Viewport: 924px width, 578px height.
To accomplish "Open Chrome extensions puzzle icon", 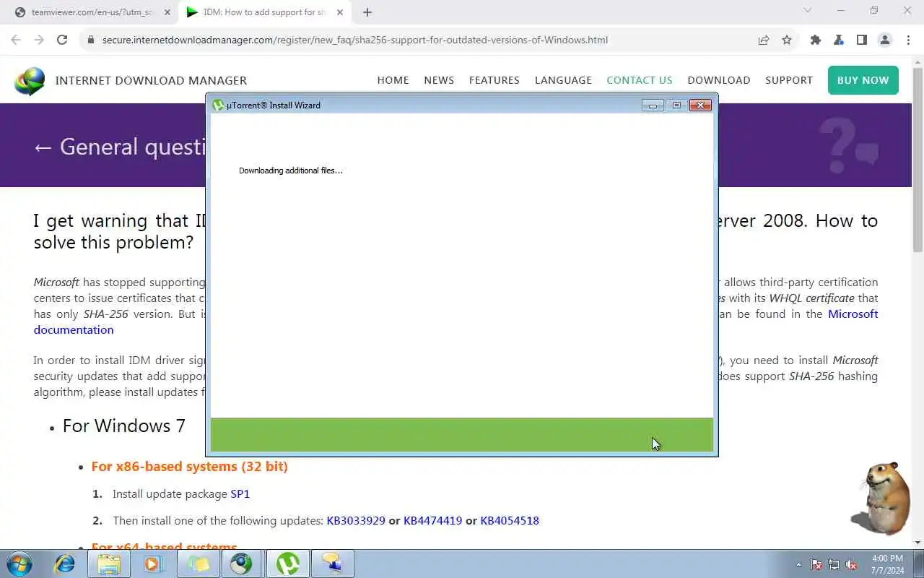I will tap(816, 40).
